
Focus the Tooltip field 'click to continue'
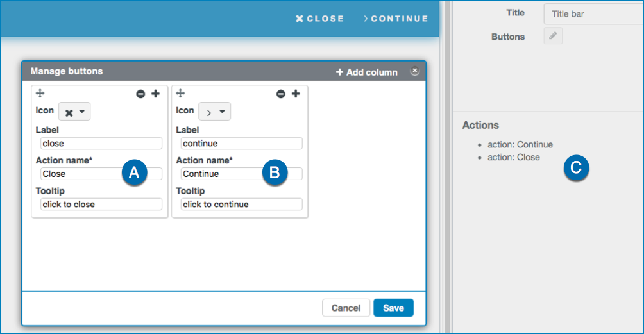(x=241, y=204)
